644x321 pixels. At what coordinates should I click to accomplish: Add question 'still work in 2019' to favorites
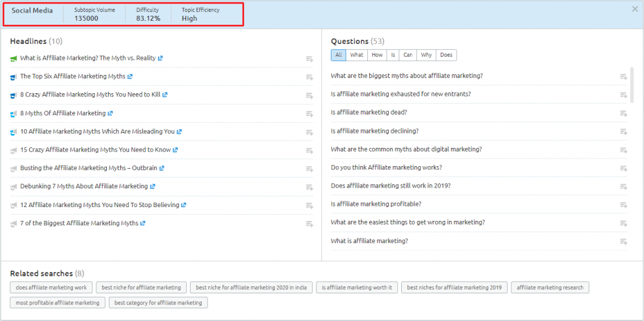click(x=623, y=186)
